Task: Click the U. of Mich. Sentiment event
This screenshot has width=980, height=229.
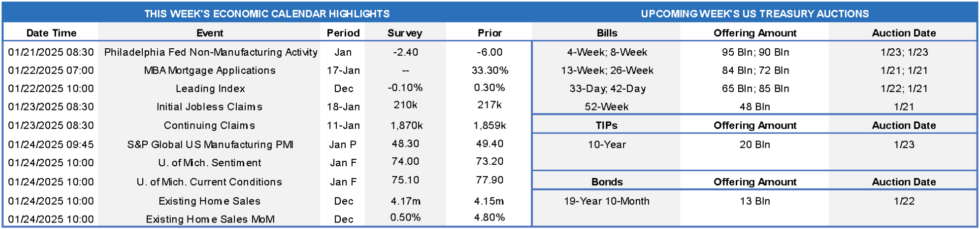Action: [x=209, y=163]
